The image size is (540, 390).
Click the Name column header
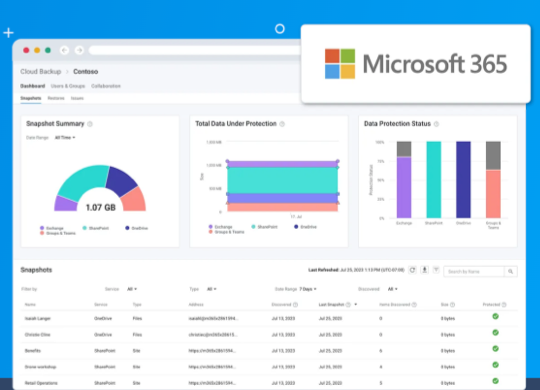click(30, 305)
